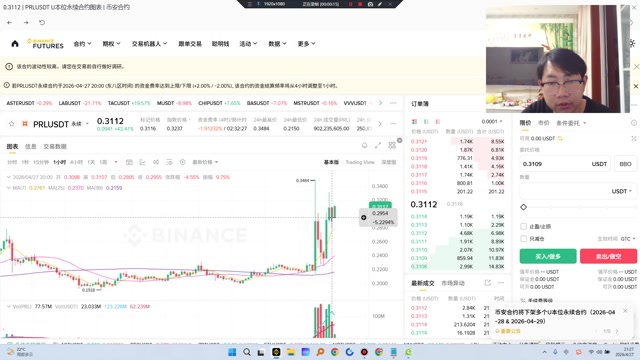
Task: Click green 买入/做多 button
Action: click(548, 256)
